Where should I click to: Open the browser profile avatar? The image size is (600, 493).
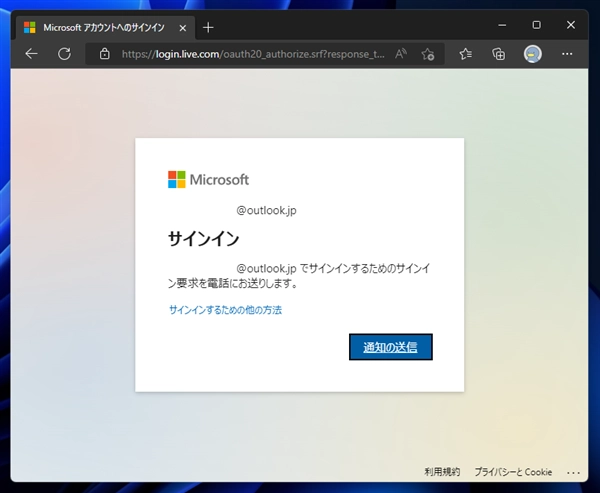coord(532,54)
